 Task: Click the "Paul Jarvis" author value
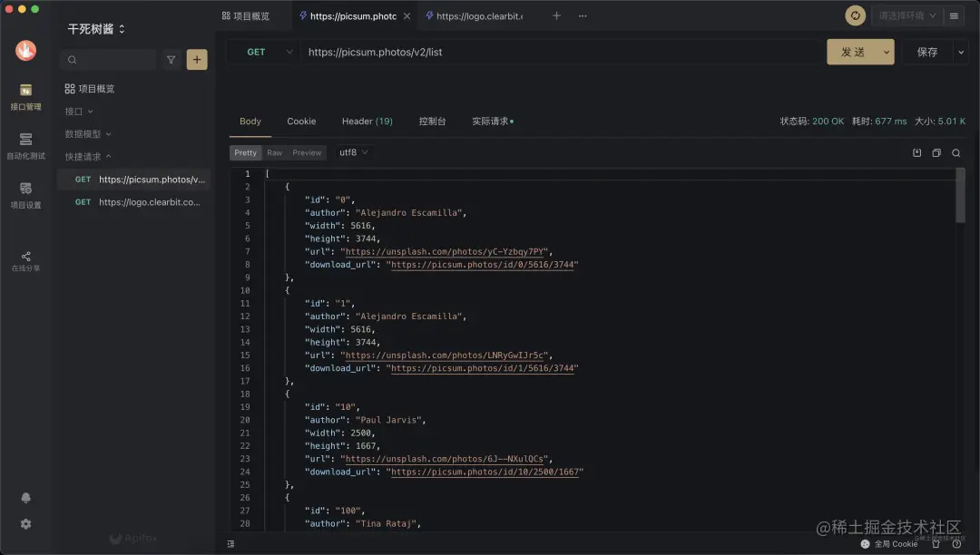(x=387, y=420)
